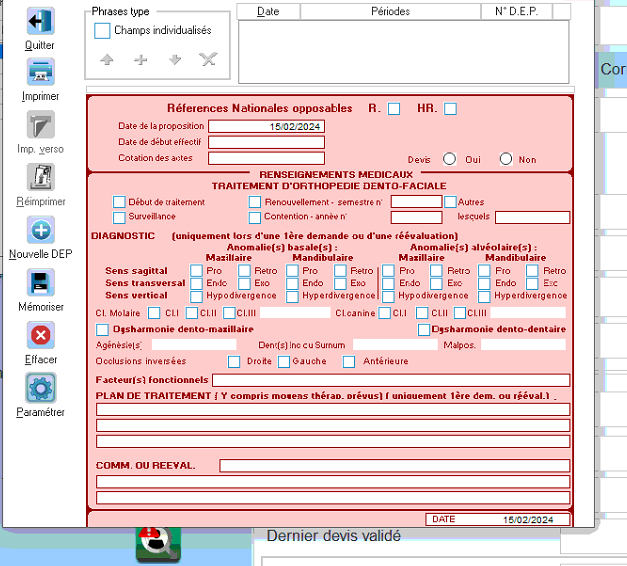The height and width of the screenshot is (566, 627).
Task: Check Dysharmonie dento-dentaire
Action: tap(424, 330)
